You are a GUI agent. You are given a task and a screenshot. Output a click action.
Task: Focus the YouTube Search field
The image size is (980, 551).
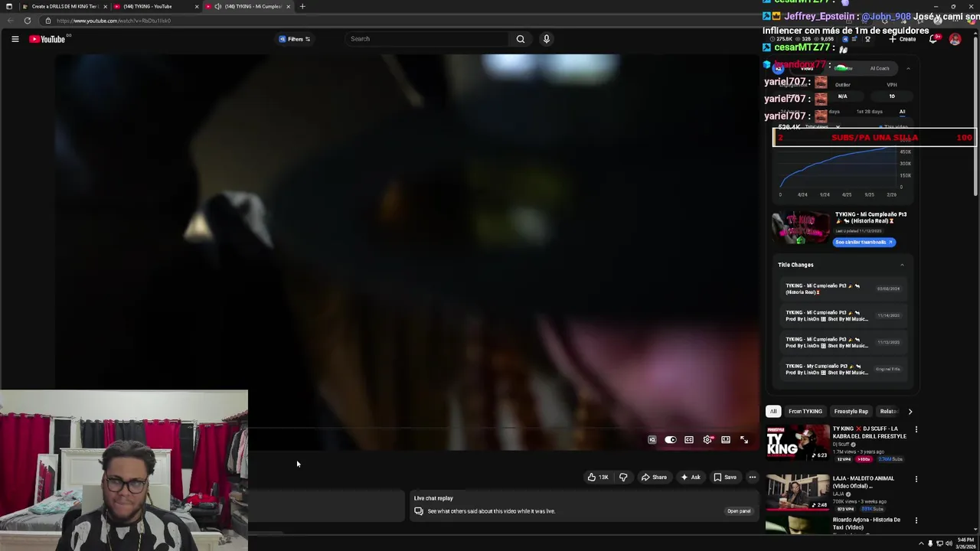[426, 39]
